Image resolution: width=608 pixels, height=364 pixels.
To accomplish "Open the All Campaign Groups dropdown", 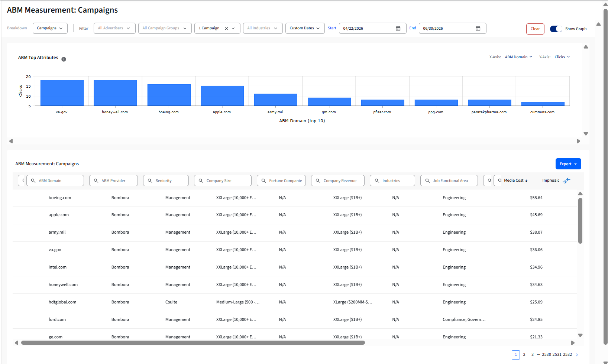I will click(x=165, y=28).
